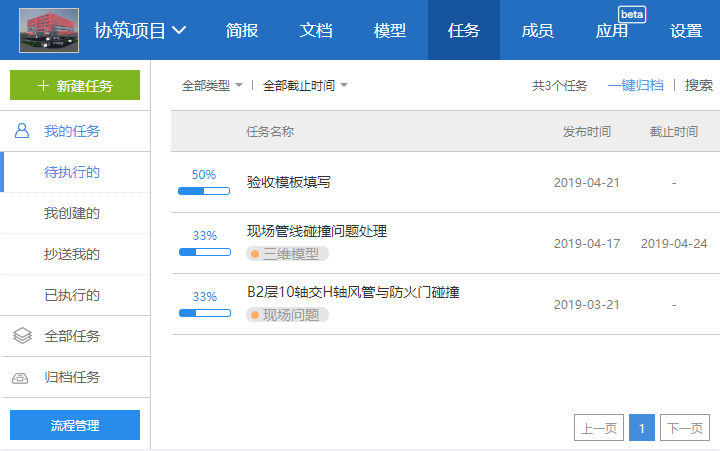Switch to the 文档 tab

click(315, 31)
